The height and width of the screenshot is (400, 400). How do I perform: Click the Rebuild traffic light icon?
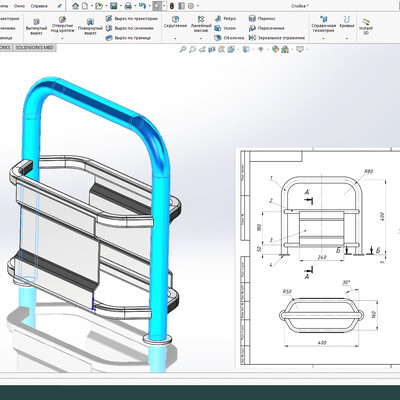pyautogui.click(x=172, y=6)
